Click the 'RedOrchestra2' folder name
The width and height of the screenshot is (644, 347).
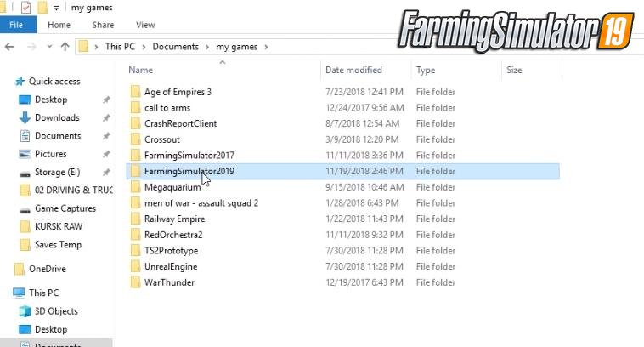(173, 235)
